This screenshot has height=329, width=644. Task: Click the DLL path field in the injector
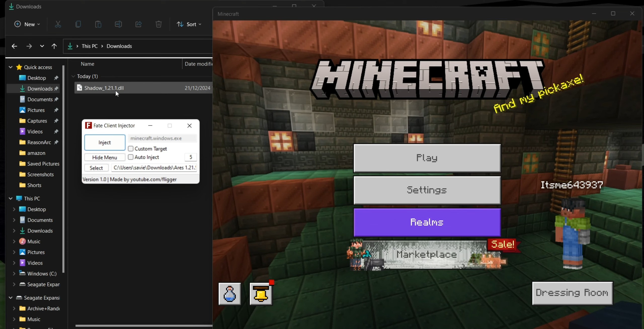tap(154, 168)
